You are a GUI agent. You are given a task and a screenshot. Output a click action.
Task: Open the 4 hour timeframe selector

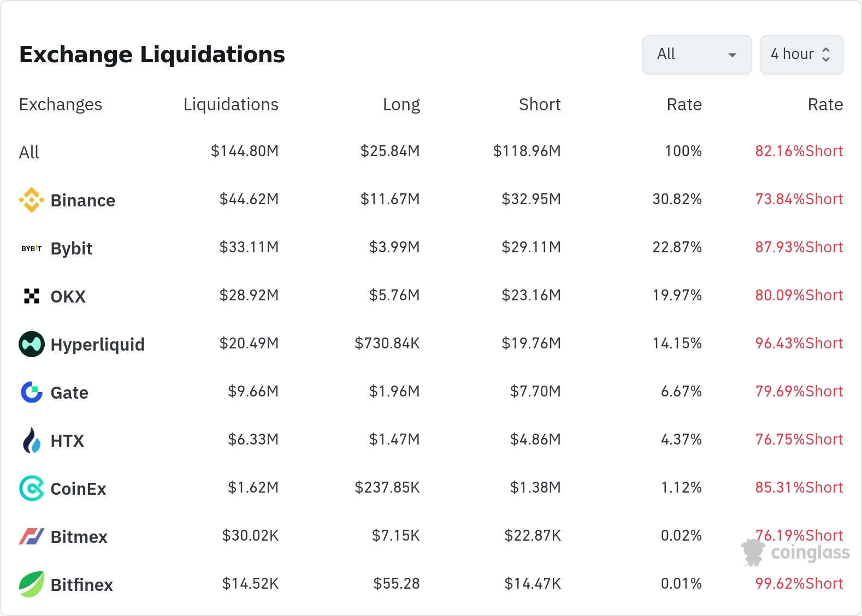click(x=801, y=55)
